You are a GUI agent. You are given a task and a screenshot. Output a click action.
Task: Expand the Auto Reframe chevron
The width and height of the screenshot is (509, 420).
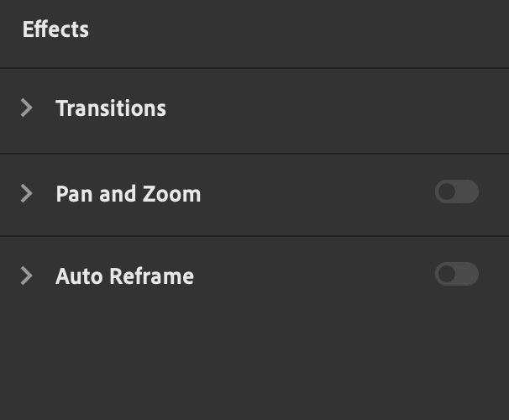[27, 276]
